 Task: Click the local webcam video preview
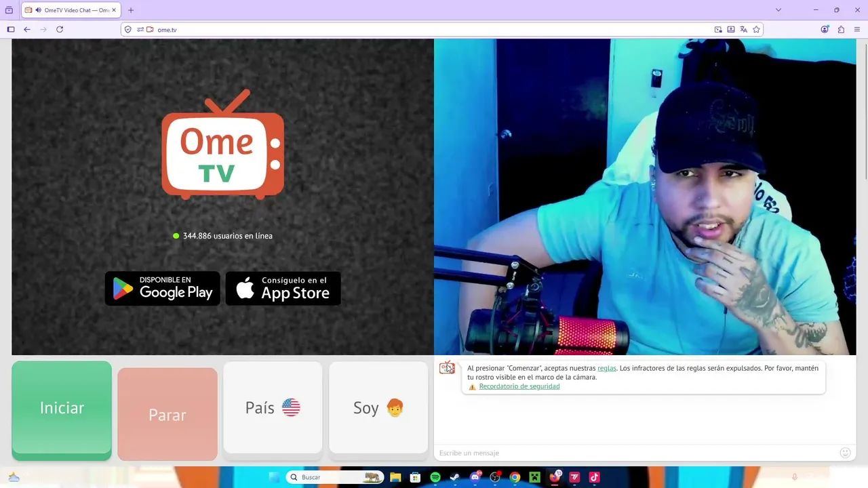coord(645,197)
